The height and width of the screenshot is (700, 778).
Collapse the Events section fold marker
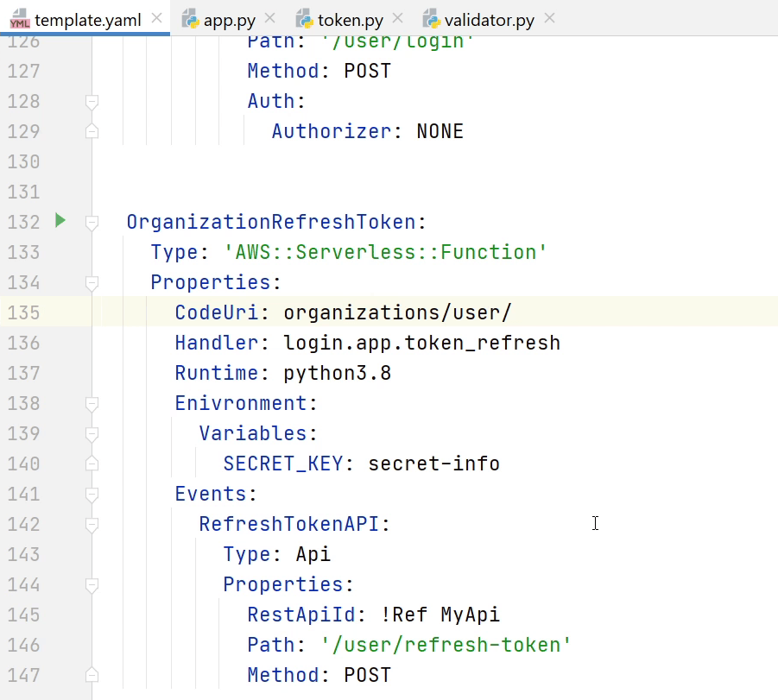[x=92, y=494]
